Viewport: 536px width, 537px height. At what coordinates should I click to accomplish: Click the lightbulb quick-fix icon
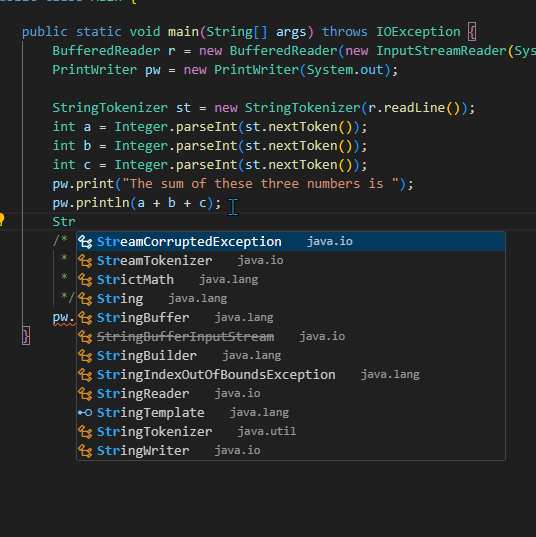1,219
